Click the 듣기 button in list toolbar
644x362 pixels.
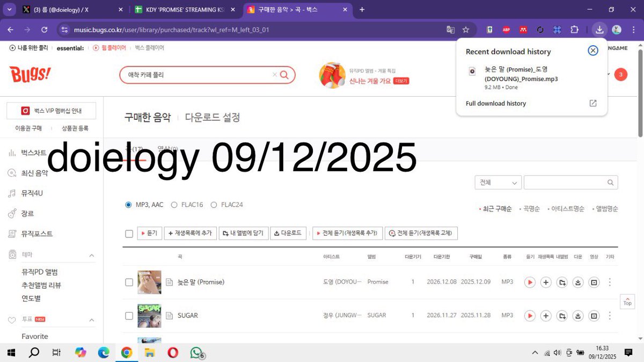click(x=150, y=233)
